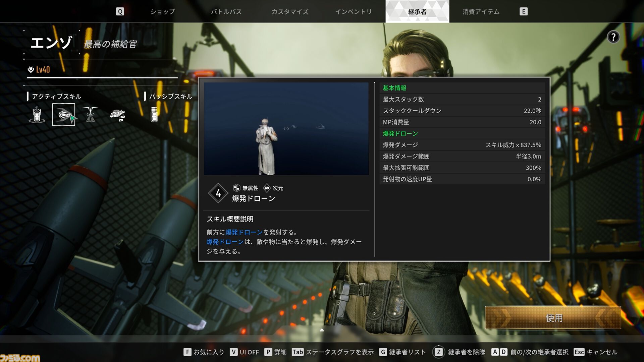Select the fourth active skill icon
Image resolution: width=644 pixels, height=362 pixels.
117,115
